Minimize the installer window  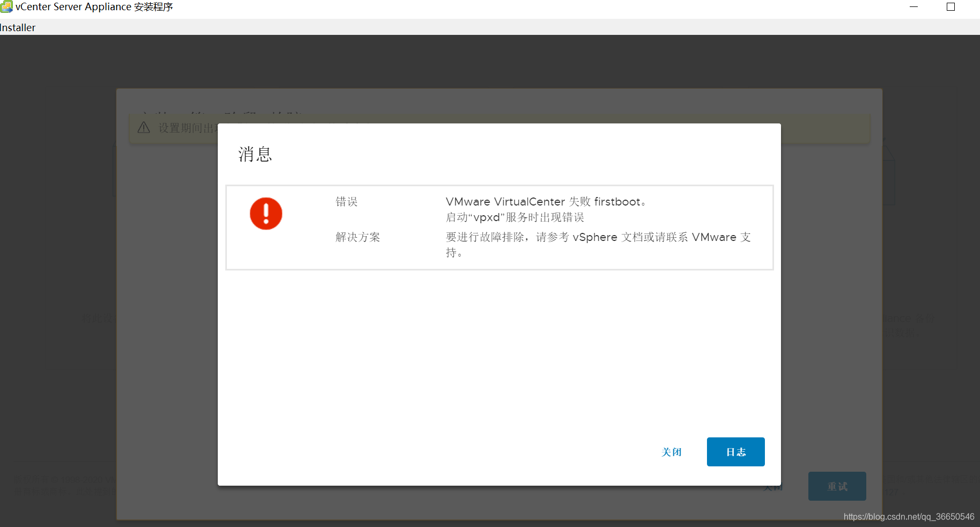pos(913,7)
